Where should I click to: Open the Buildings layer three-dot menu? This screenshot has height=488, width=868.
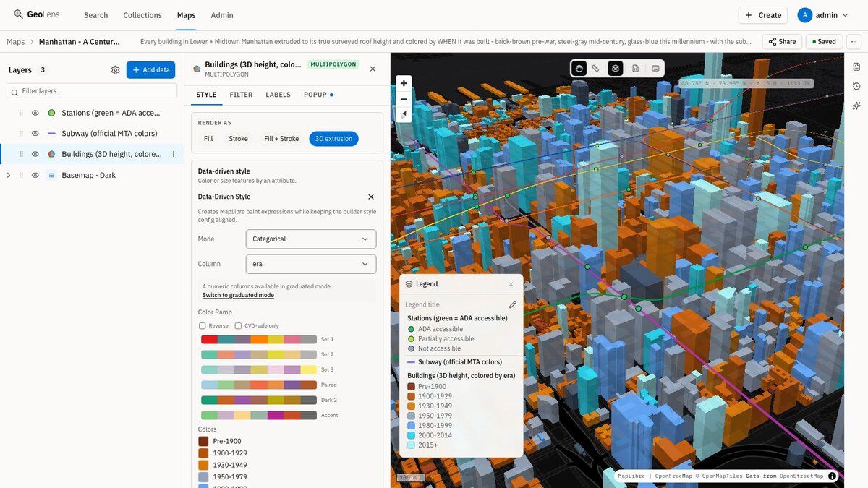pos(174,154)
